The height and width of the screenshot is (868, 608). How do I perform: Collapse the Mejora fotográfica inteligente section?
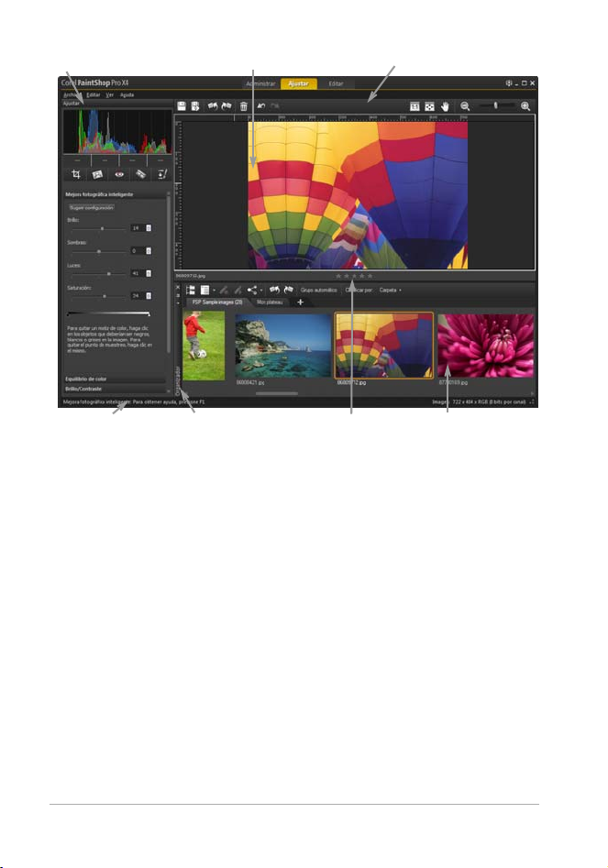coord(116,194)
